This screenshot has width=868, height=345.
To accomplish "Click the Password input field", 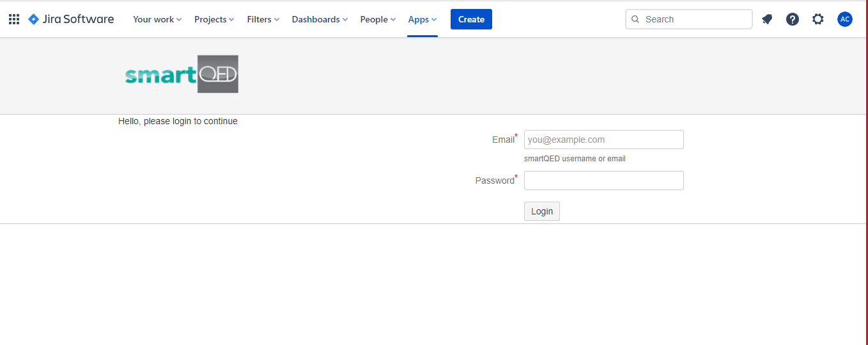I will [x=604, y=181].
